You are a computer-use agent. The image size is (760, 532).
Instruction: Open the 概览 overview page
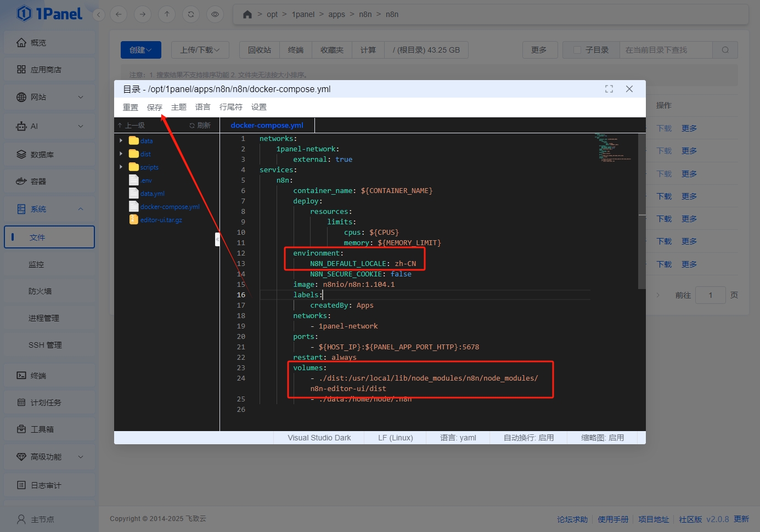click(49, 43)
